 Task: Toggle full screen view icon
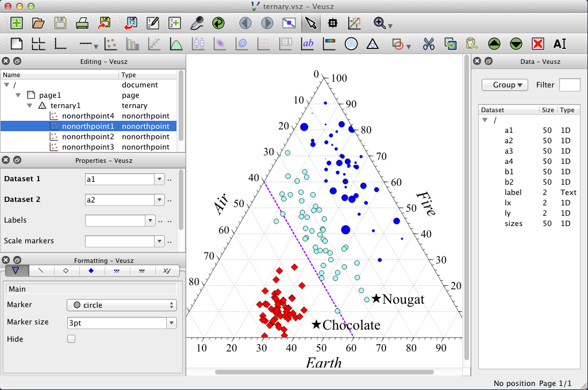click(289, 23)
